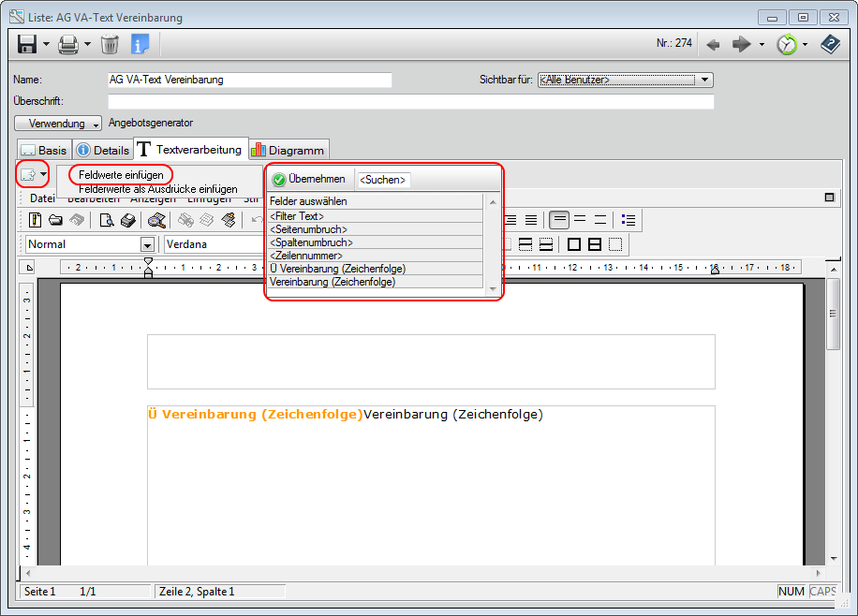Expand the Normal paragraph style dropdown

pyautogui.click(x=147, y=244)
